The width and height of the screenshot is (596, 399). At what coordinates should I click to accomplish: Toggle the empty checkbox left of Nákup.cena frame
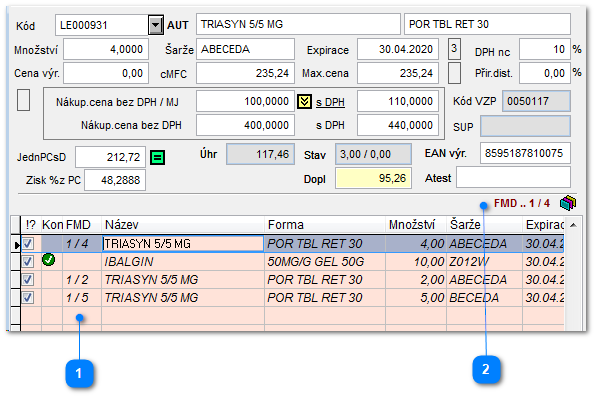pyautogui.click(x=24, y=100)
